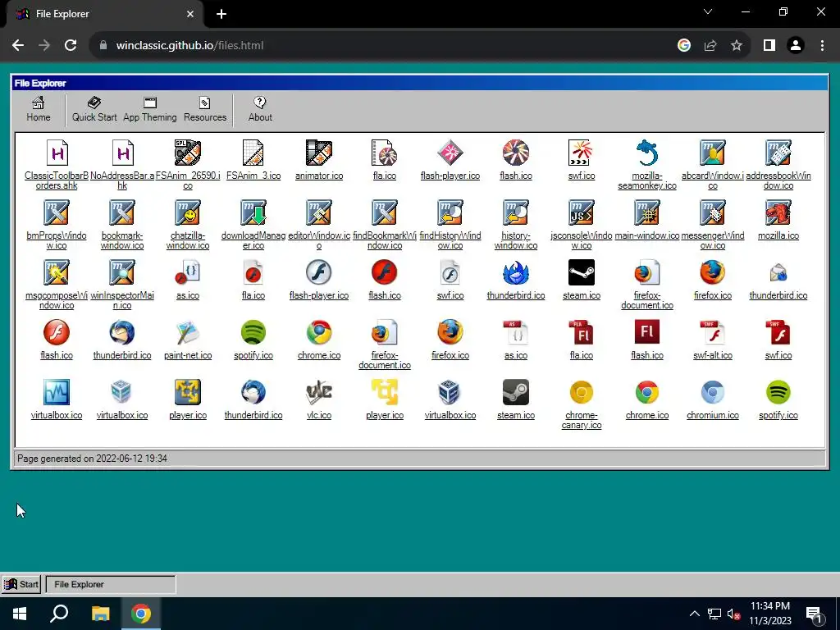
Task: Toggle the browser side panel
Action: pos(769,46)
